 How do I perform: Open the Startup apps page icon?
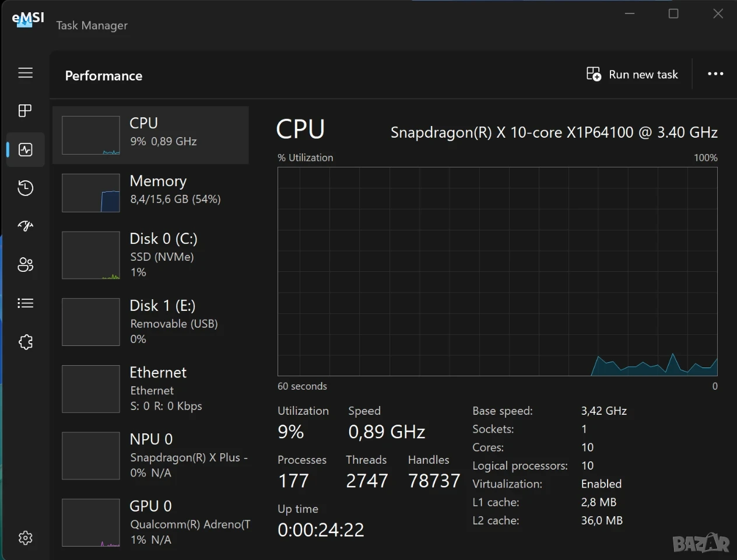[25, 226]
